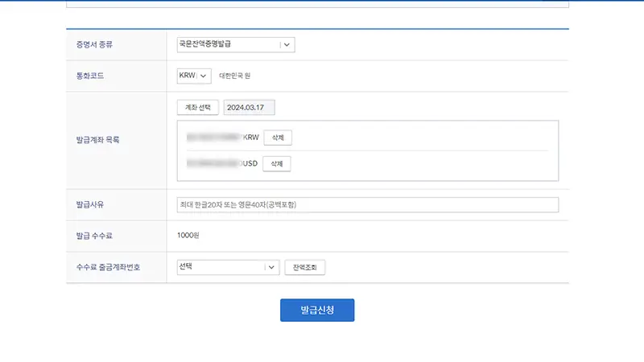The image size is (644, 362).
Task: Click the 발급사유 row label
Action: point(90,204)
